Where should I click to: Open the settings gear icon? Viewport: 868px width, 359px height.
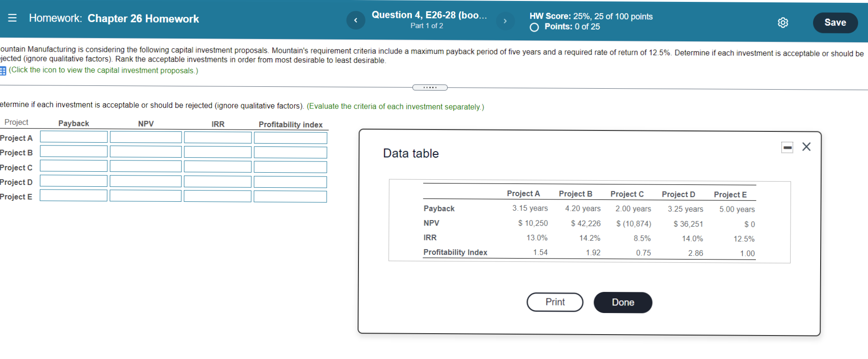(x=783, y=23)
